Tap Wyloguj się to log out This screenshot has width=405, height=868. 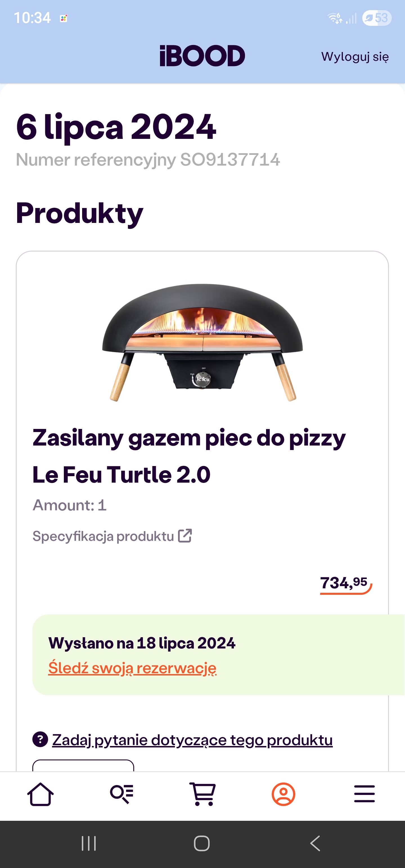point(355,56)
